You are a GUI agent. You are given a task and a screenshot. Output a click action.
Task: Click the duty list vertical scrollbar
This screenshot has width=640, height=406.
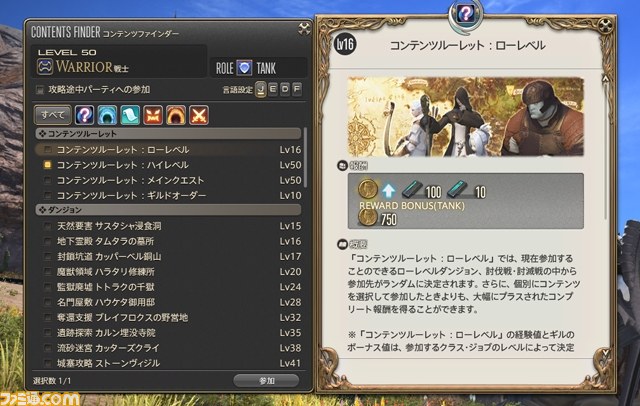pyautogui.click(x=305, y=159)
